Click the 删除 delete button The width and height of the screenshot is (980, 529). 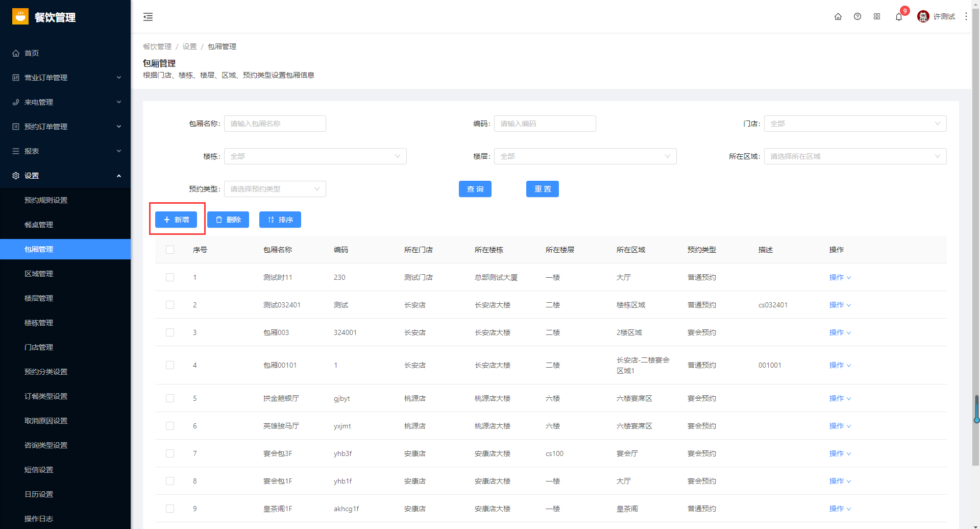[x=228, y=220]
